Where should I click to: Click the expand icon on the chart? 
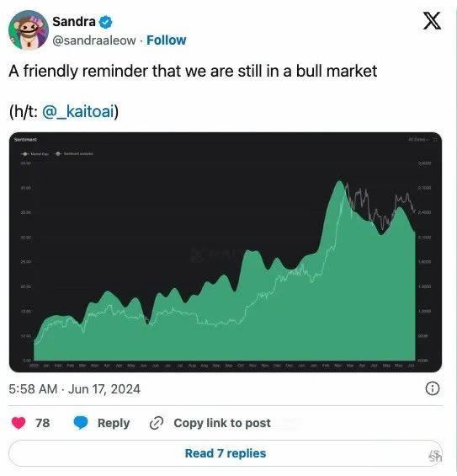[435, 140]
